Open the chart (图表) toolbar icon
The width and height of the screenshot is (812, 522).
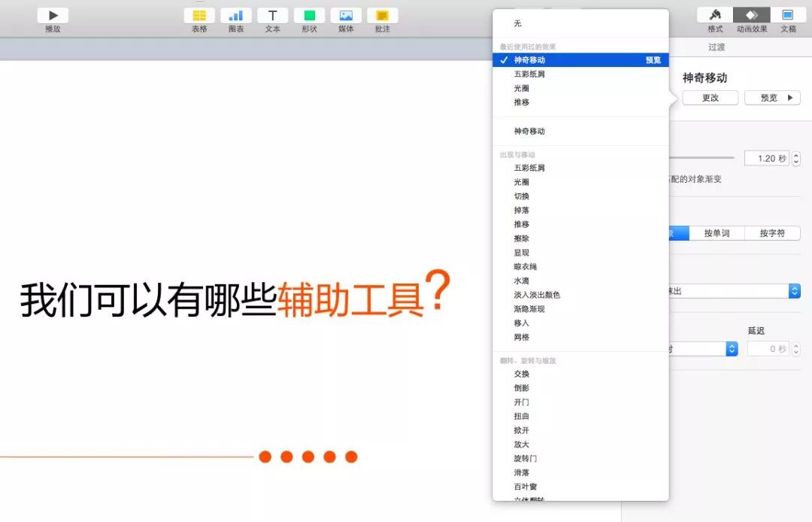coord(236,15)
